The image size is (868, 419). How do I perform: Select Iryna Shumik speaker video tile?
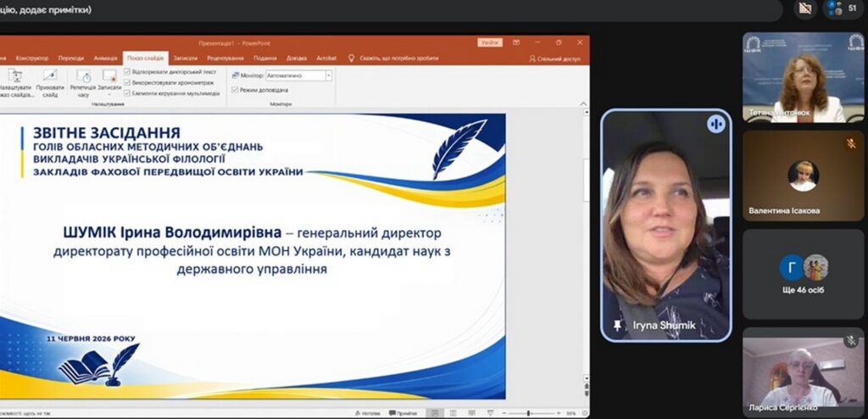click(x=666, y=225)
